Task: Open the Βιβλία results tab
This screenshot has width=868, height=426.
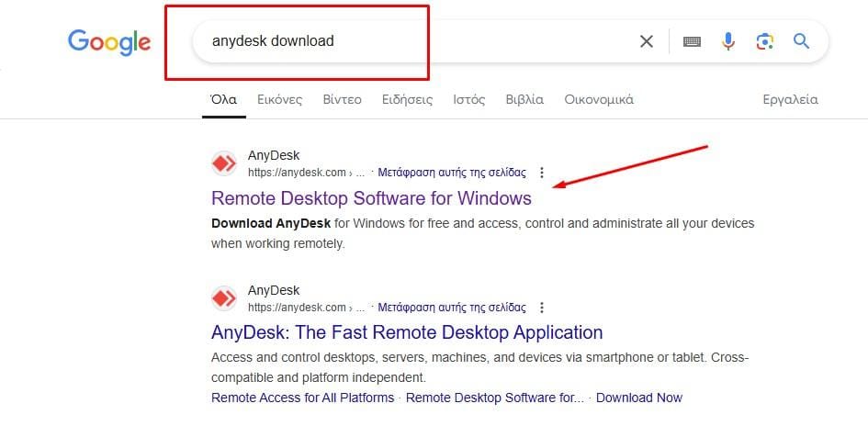Action: click(524, 99)
